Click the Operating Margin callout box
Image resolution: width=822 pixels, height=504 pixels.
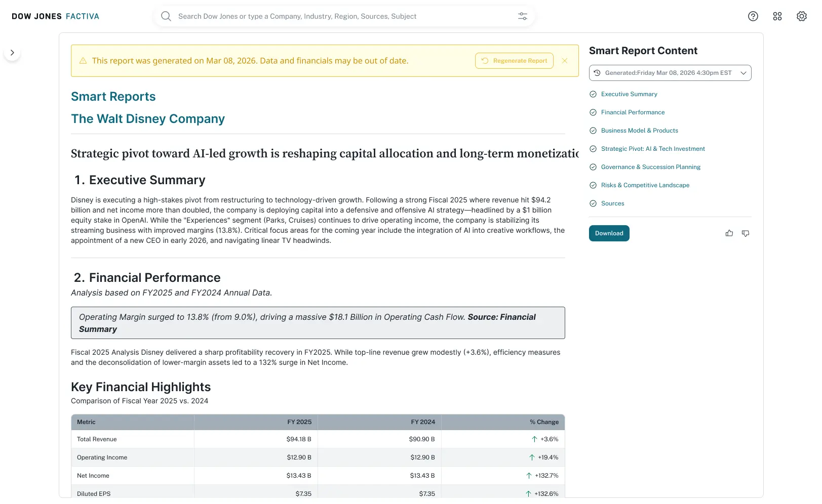click(318, 323)
